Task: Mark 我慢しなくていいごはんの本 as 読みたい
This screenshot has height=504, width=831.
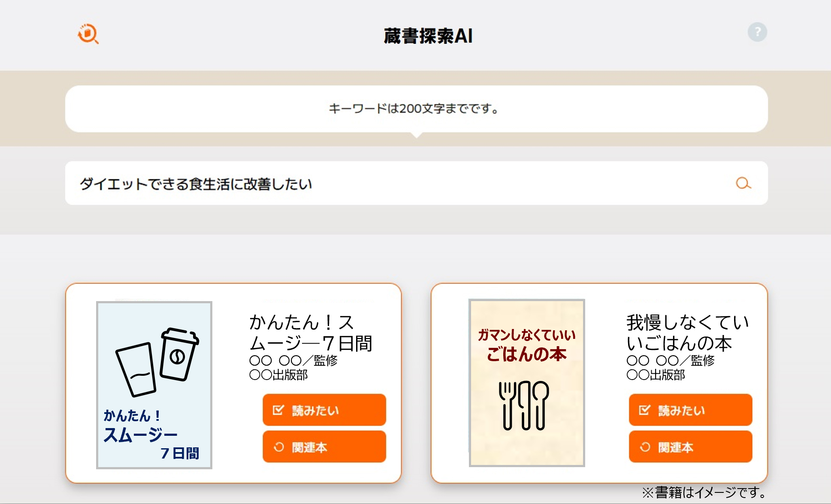Action: click(690, 410)
